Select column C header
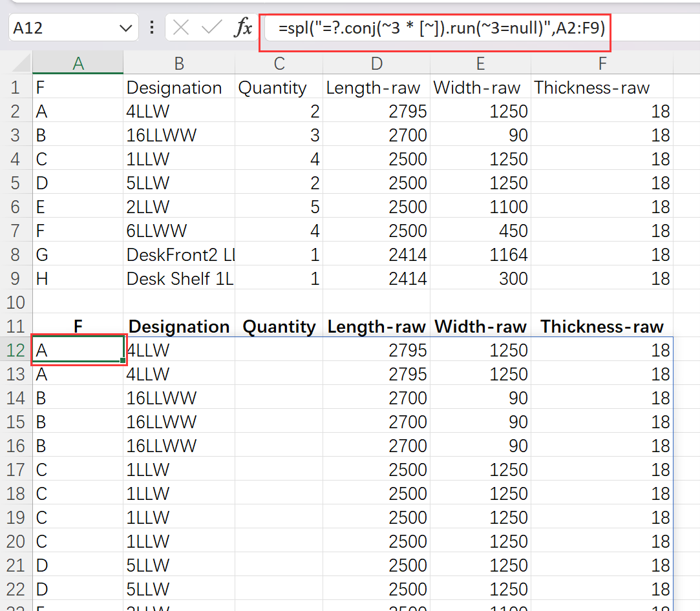This screenshot has width=700, height=611. click(x=279, y=63)
